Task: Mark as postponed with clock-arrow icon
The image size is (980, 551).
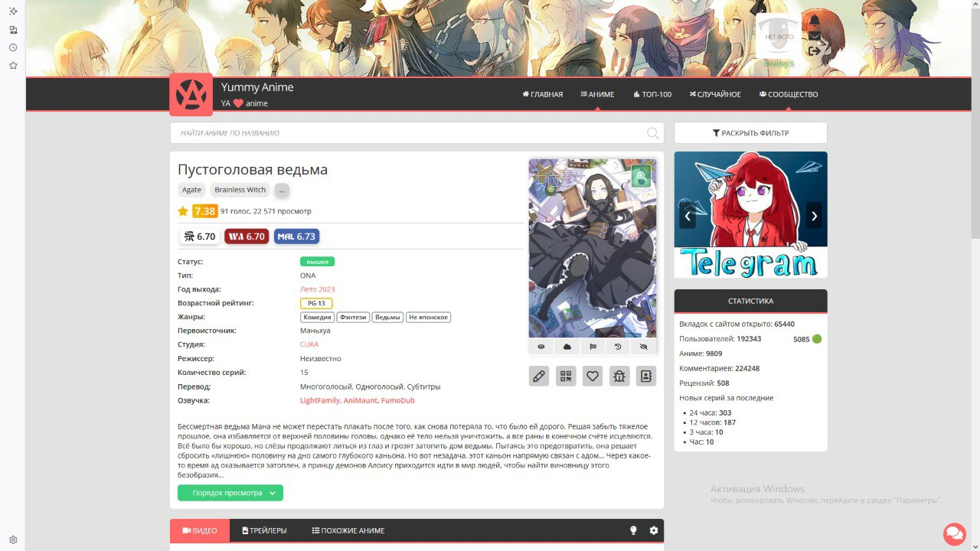Action: tap(618, 347)
